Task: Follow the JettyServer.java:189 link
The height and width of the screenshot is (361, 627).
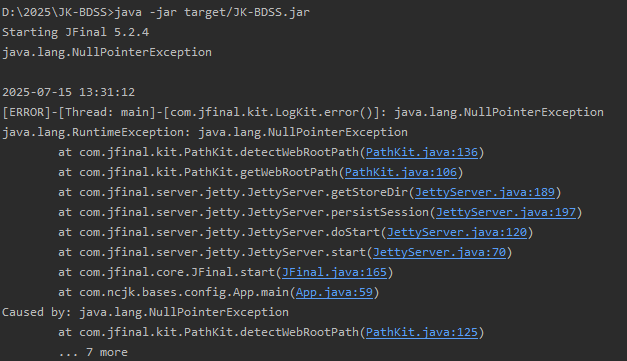Action: click(x=485, y=192)
